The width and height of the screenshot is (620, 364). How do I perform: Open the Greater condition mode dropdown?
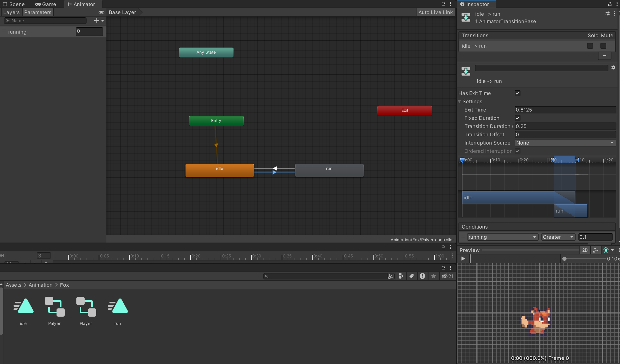pos(557,237)
